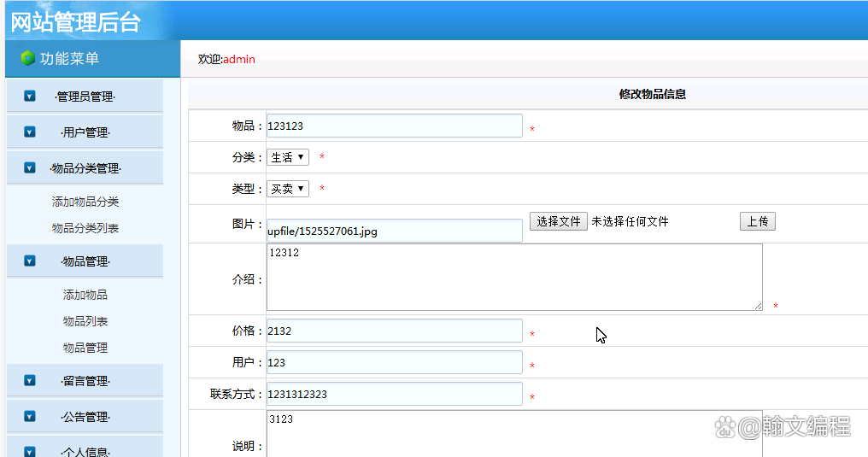This screenshot has width=868, height=457.
Task: Expand the 公告管理 menu section
Action: click(85, 417)
